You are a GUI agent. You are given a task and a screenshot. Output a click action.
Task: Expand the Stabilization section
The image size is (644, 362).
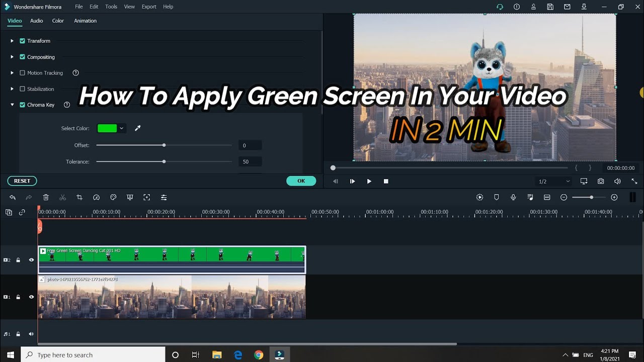12,89
